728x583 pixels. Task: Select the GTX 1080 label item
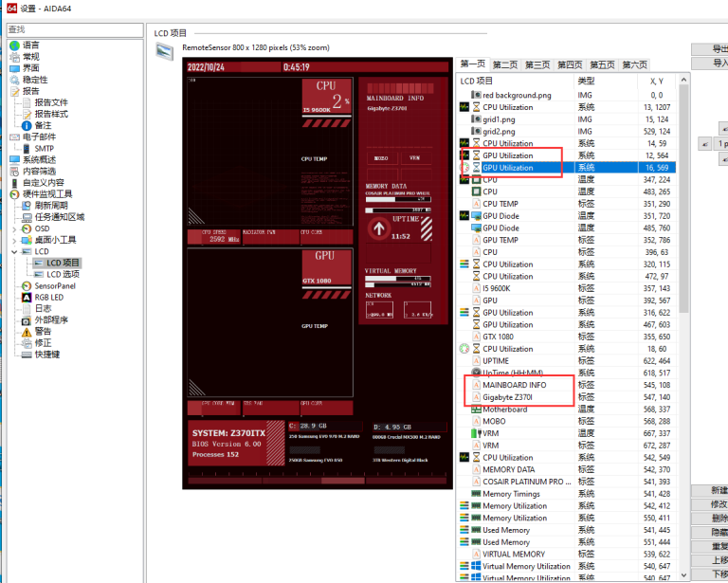point(498,337)
